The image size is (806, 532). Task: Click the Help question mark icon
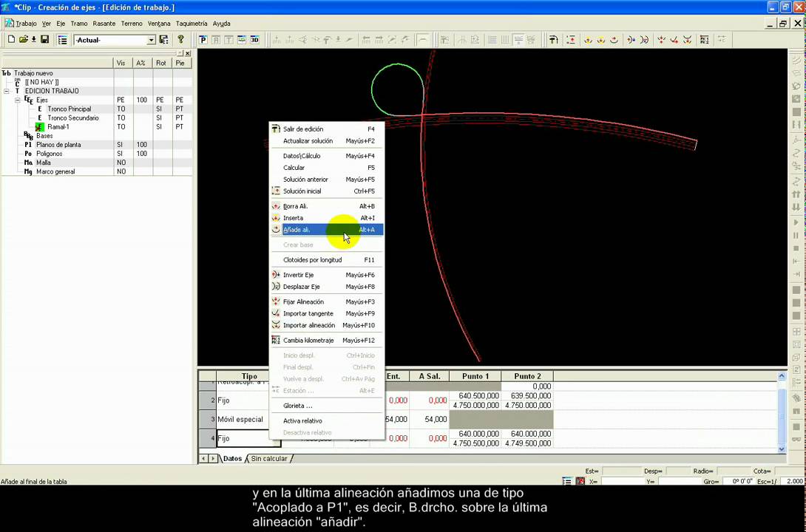tap(180, 39)
